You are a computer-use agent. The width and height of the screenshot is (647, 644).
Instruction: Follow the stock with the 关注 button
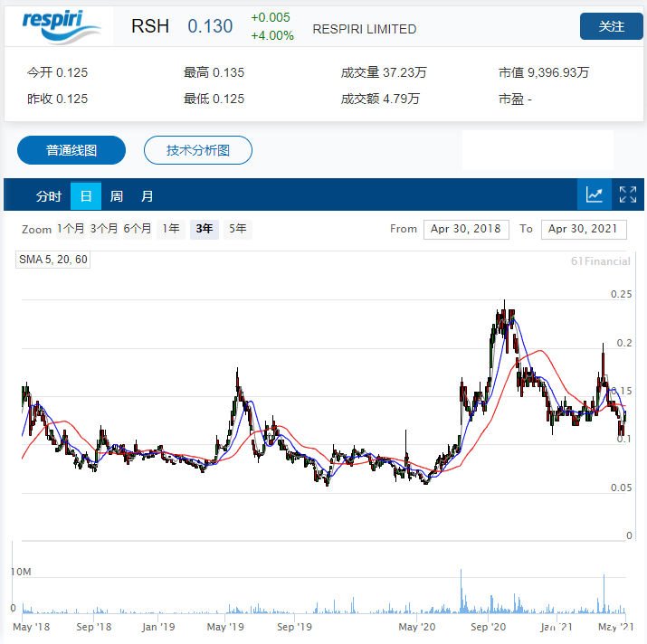click(611, 26)
